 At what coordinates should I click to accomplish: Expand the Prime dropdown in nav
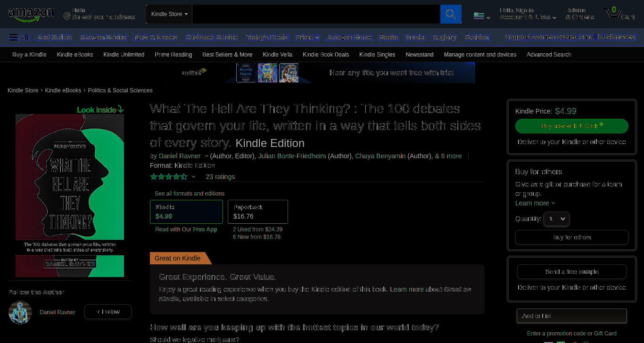tap(307, 37)
